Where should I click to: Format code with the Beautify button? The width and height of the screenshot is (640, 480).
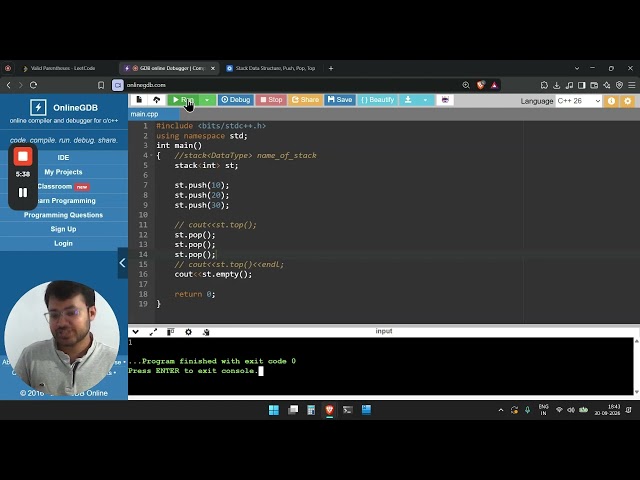(378, 100)
